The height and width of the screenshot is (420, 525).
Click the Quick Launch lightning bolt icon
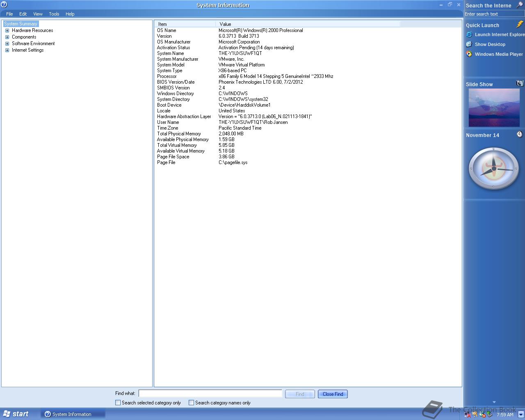520,25
